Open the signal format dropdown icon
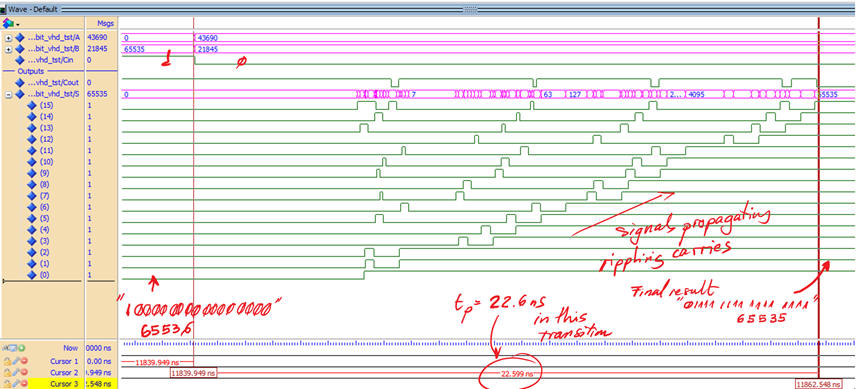 click(10, 23)
